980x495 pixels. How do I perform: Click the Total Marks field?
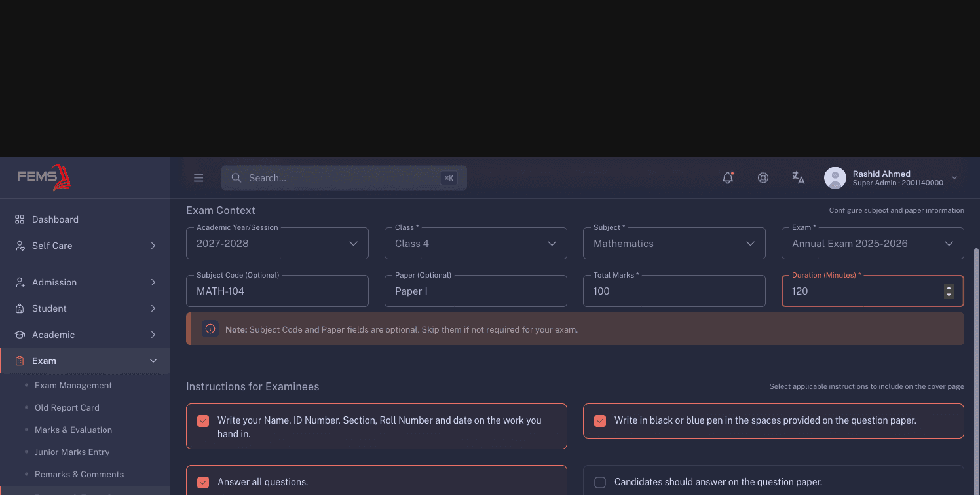[x=674, y=291]
